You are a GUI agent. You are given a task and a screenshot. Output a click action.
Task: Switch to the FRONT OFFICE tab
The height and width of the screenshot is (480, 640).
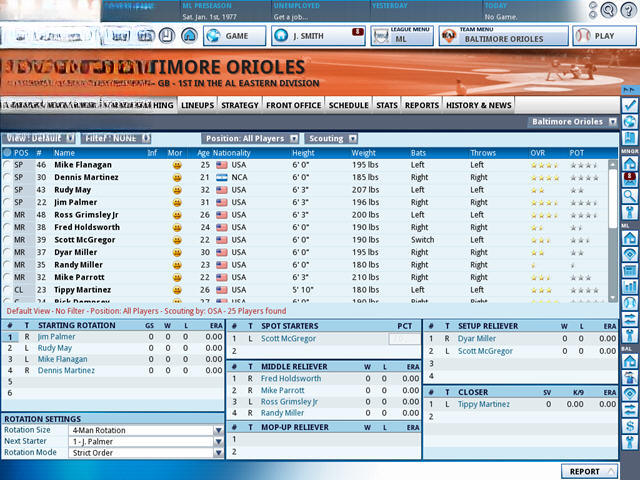[x=293, y=105]
